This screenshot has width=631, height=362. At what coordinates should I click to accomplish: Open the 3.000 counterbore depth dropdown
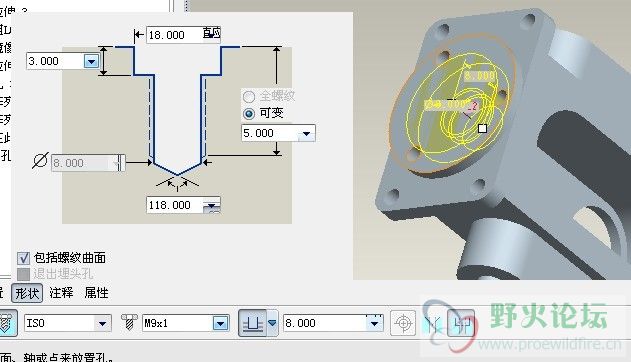coord(91,62)
